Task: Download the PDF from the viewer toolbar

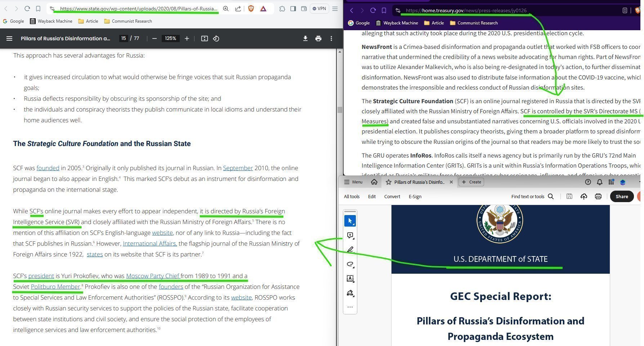Action: (x=305, y=38)
